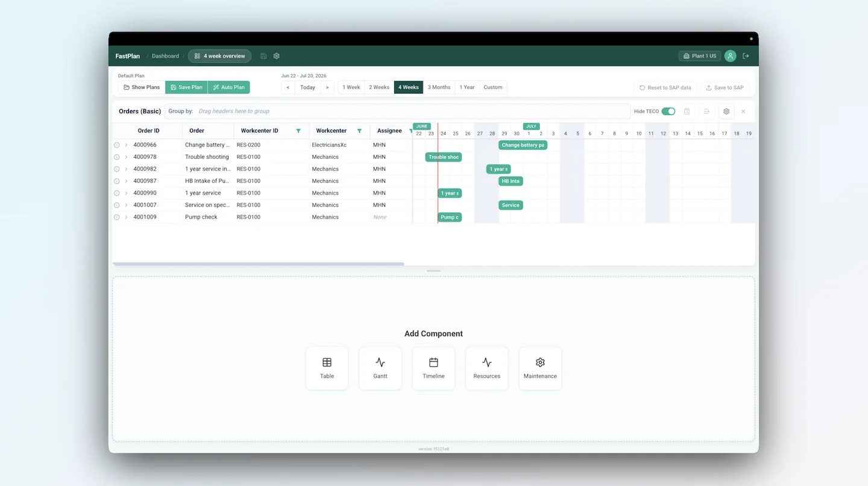Expand order row 4000966
The width and height of the screenshot is (868, 486).
pyautogui.click(x=126, y=145)
